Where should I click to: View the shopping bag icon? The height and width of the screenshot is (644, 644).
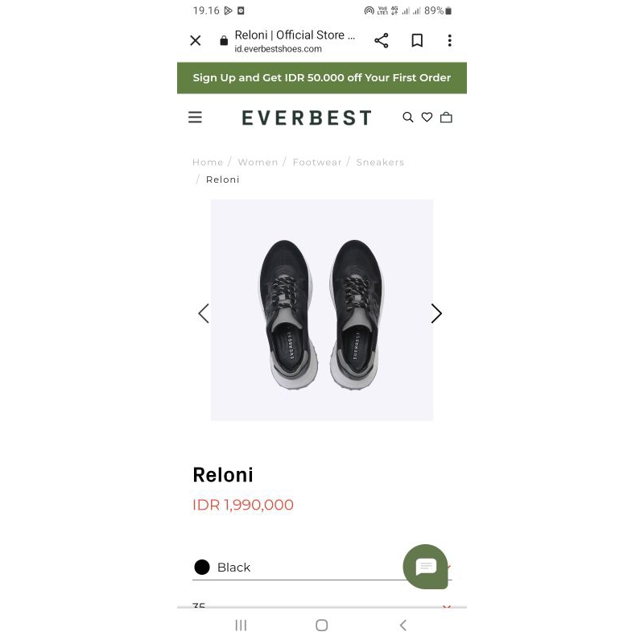[x=446, y=117]
